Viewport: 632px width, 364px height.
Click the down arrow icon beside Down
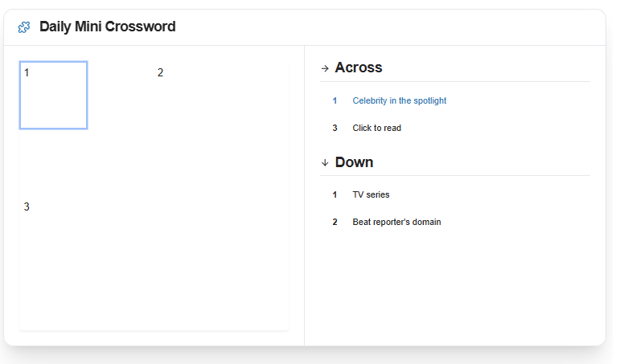pos(325,162)
